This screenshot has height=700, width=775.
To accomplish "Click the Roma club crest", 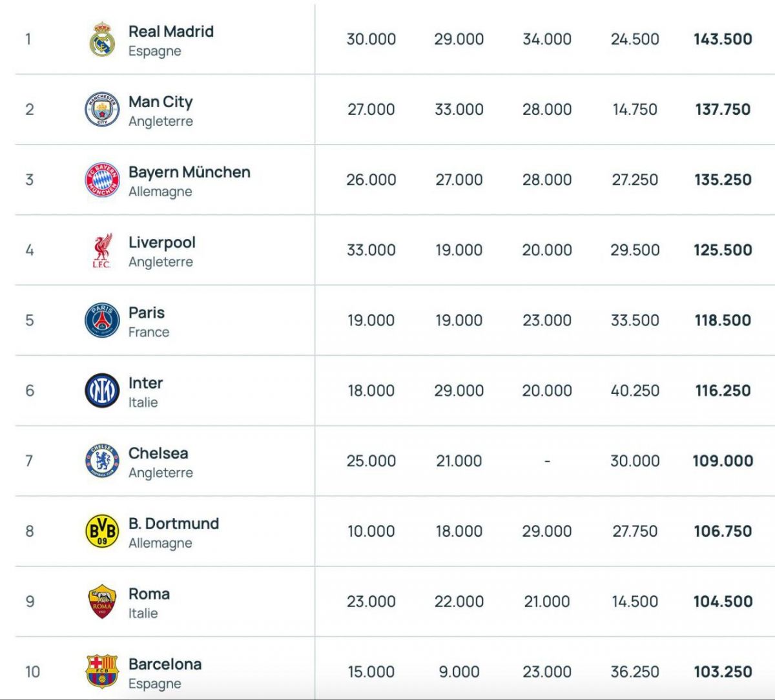I will [x=102, y=602].
